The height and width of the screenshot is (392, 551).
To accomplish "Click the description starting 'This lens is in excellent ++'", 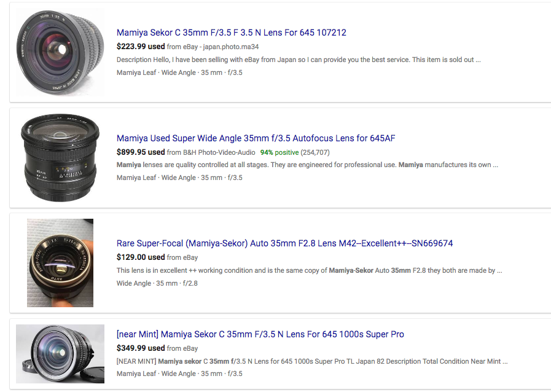I will [x=309, y=270].
